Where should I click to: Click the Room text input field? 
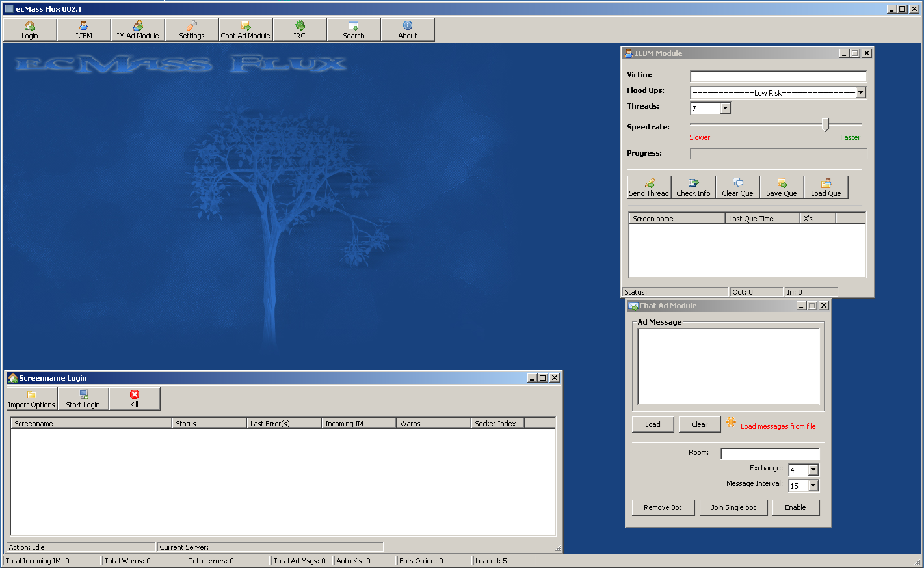[x=770, y=453]
